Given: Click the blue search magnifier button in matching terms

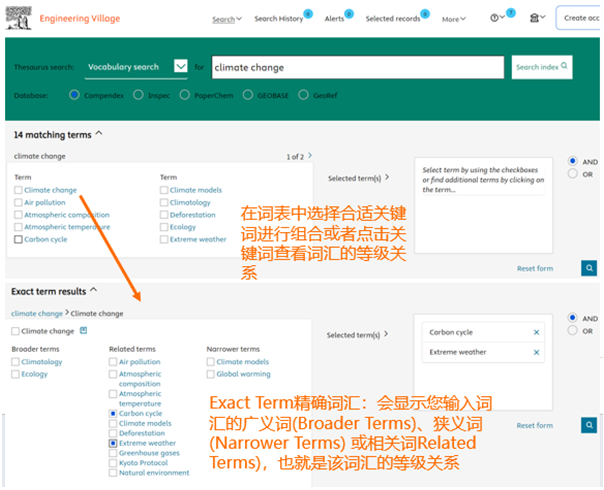Looking at the screenshot, I should (590, 268).
